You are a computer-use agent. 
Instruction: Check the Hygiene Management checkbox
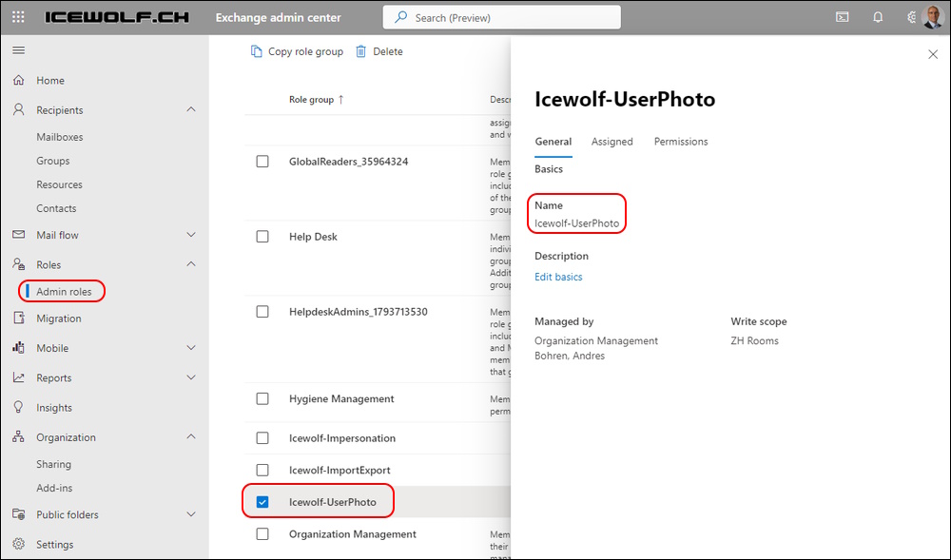[x=262, y=398]
